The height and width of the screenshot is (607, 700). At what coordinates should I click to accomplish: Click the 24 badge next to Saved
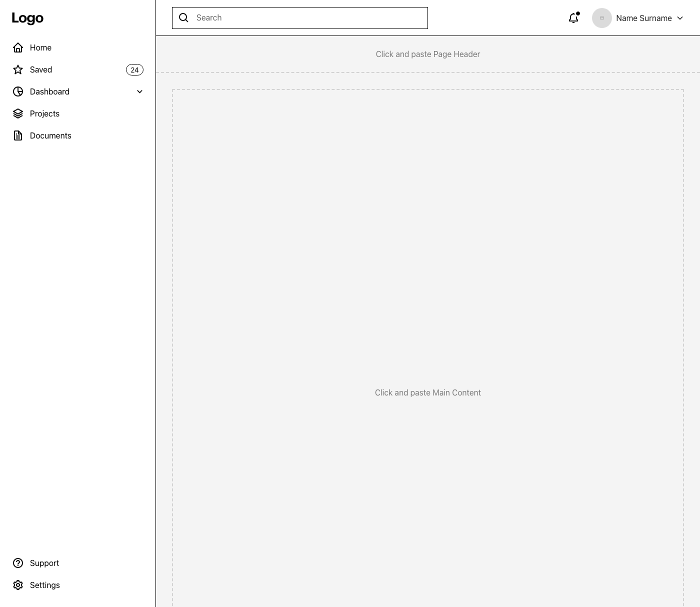[x=134, y=70]
